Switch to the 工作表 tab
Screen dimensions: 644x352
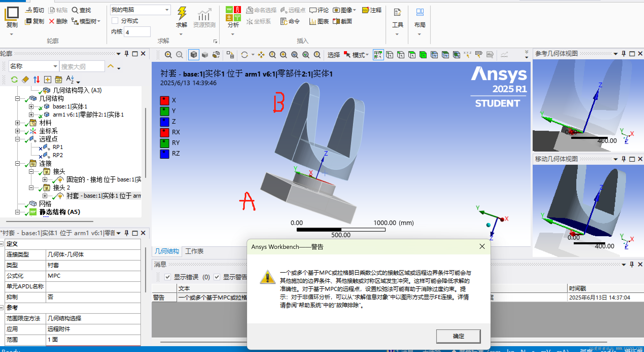coord(194,251)
